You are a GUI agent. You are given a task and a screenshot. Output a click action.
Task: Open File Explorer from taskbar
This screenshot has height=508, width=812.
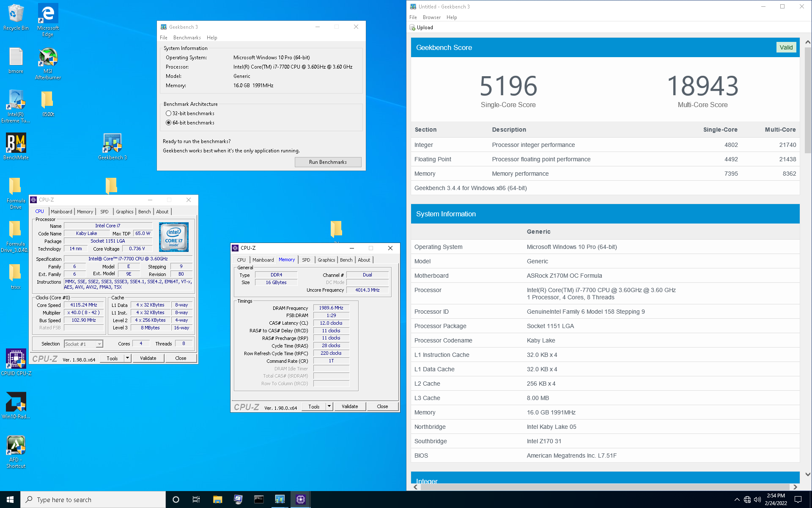pyautogui.click(x=217, y=500)
